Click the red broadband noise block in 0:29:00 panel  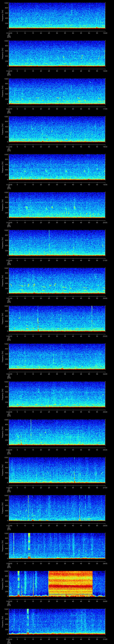click(x=70, y=584)
